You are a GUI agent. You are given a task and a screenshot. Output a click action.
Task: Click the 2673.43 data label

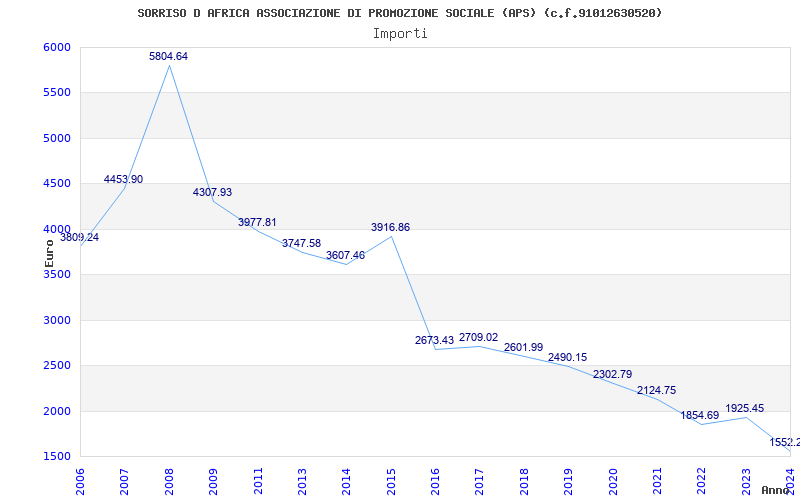pyautogui.click(x=434, y=340)
